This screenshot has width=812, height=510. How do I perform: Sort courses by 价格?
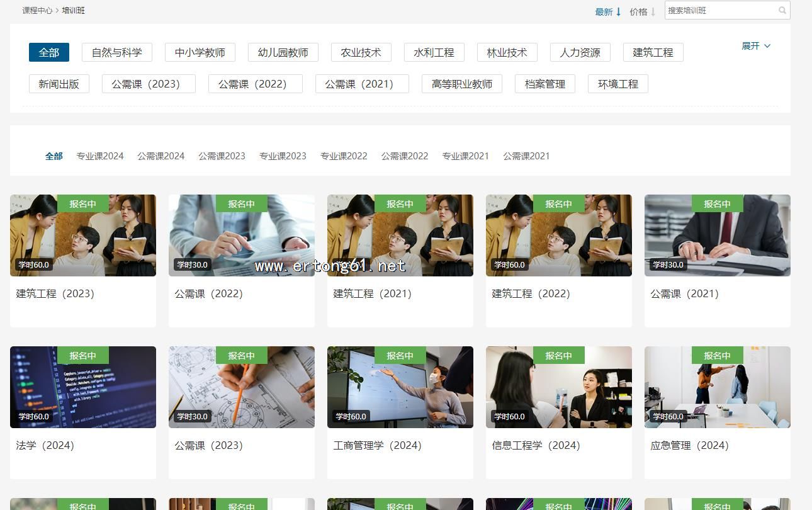(642, 11)
